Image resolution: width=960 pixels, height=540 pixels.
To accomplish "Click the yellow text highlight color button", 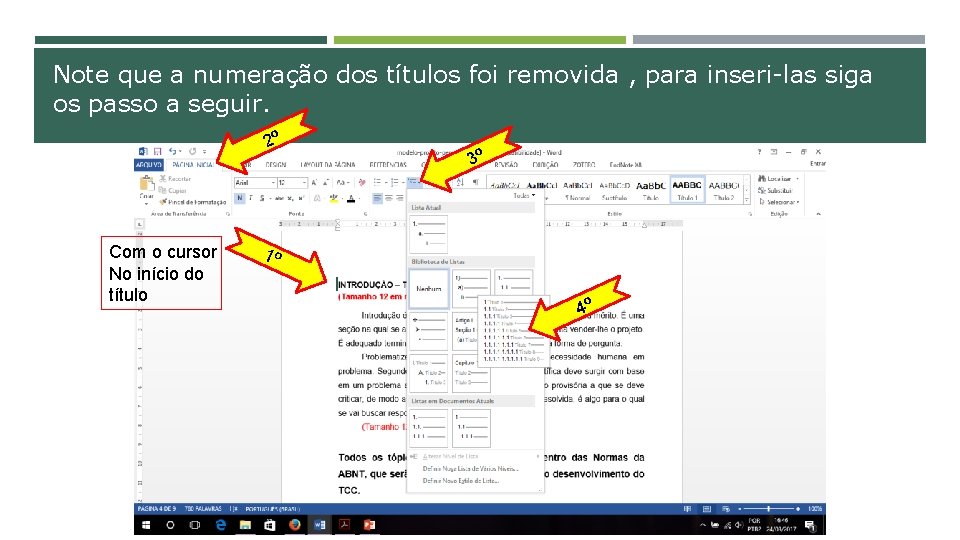I will click(x=333, y=198).
